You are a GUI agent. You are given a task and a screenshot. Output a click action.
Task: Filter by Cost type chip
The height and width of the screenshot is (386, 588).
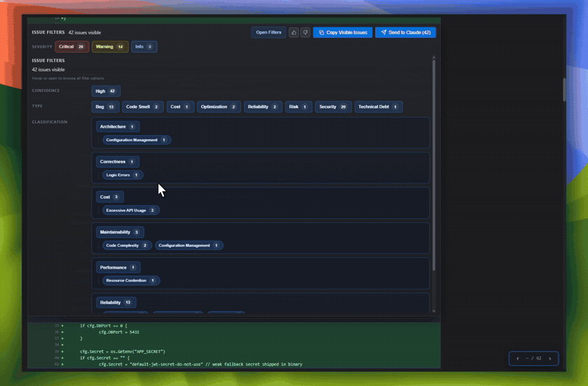tap(181, 107)
